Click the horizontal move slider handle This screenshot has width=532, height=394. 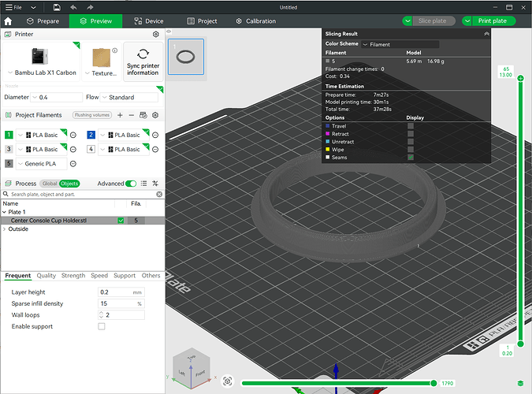click(433, 383)
